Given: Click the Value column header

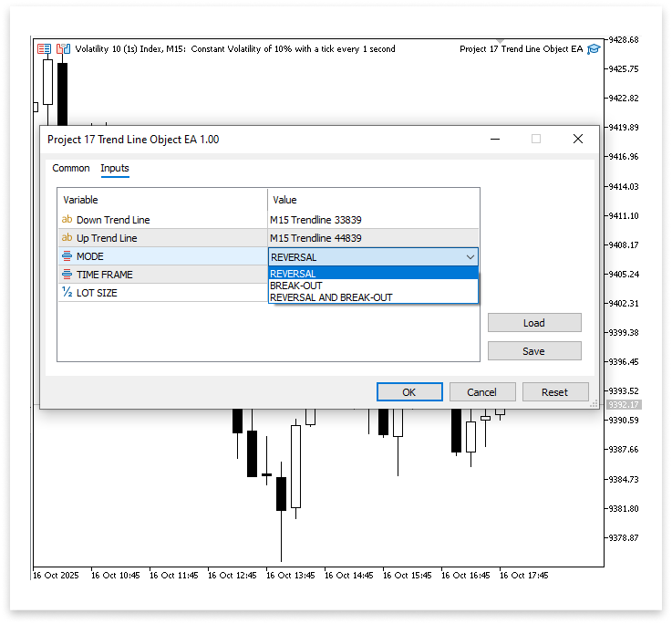Looking at the screenshot, I should point(373,200).
